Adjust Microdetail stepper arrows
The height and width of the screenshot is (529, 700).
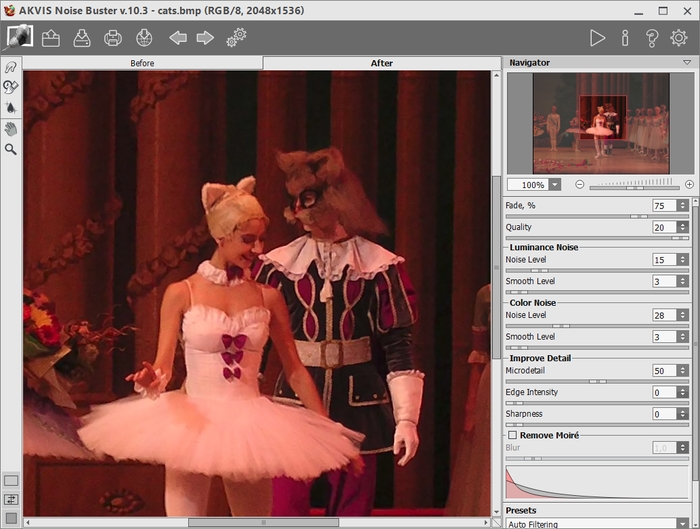click(x=682, y=371)
